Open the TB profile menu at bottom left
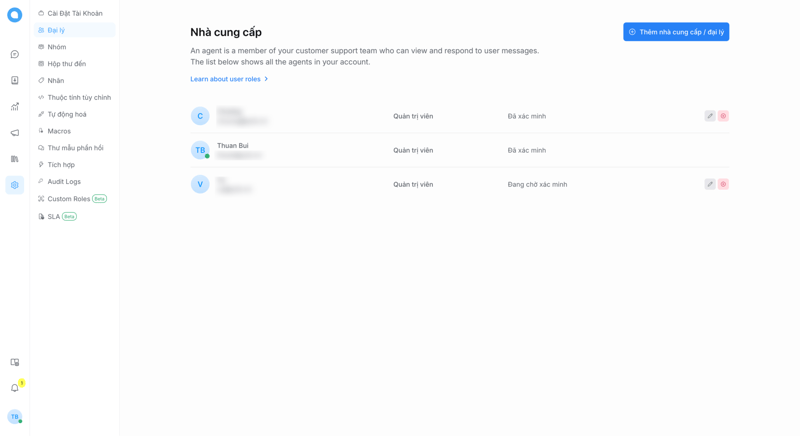This screenshot has width=800, height=436. (x=14, y=417)
